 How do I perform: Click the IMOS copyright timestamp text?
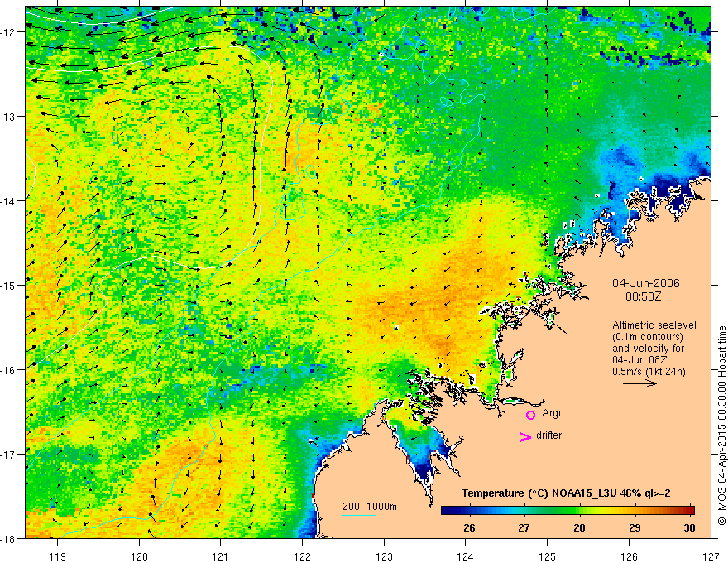pyautogui.click(x=721, y=426)
